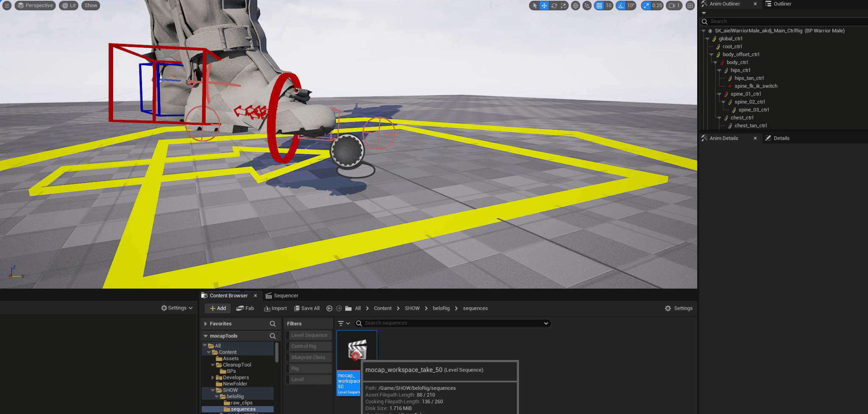Image resolution: width=868 pixels, height=414 pixels.
Task: Click the Import button
Action: (275, 308)
